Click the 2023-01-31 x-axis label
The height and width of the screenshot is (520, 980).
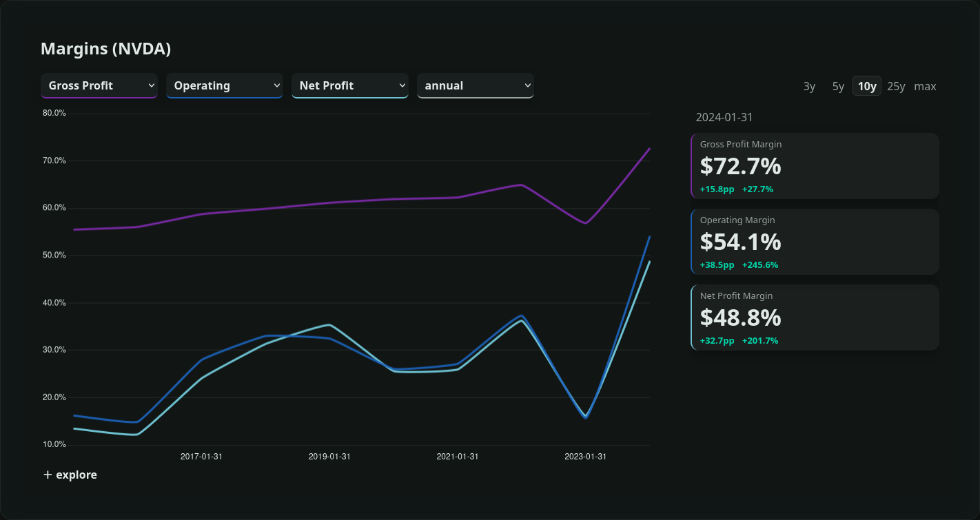pos(585,457)
